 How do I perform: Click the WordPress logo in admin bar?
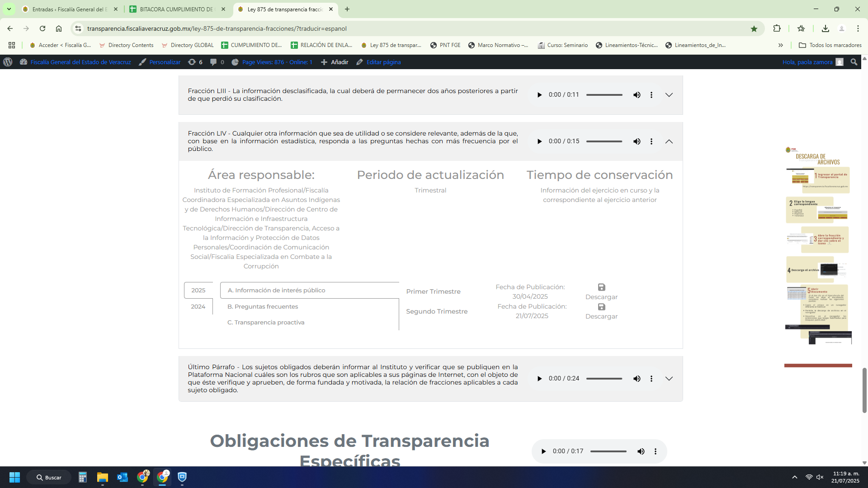tap(8, 62)
